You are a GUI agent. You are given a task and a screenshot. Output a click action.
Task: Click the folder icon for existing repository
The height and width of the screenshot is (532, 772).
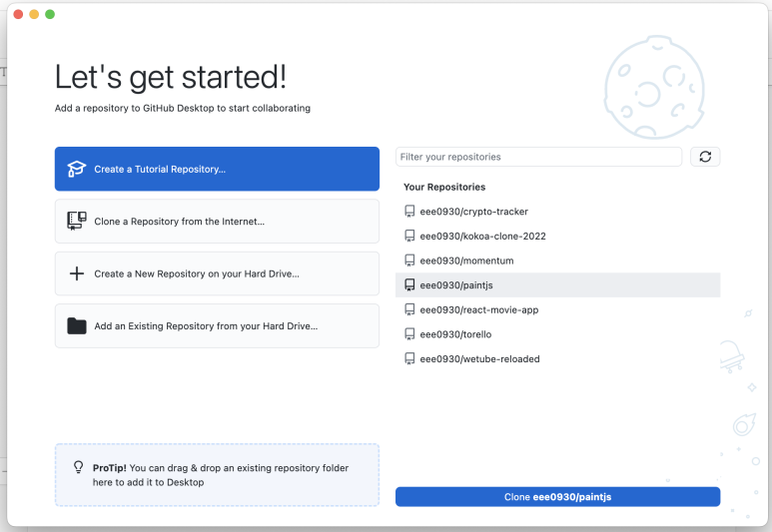pos(76,325)
